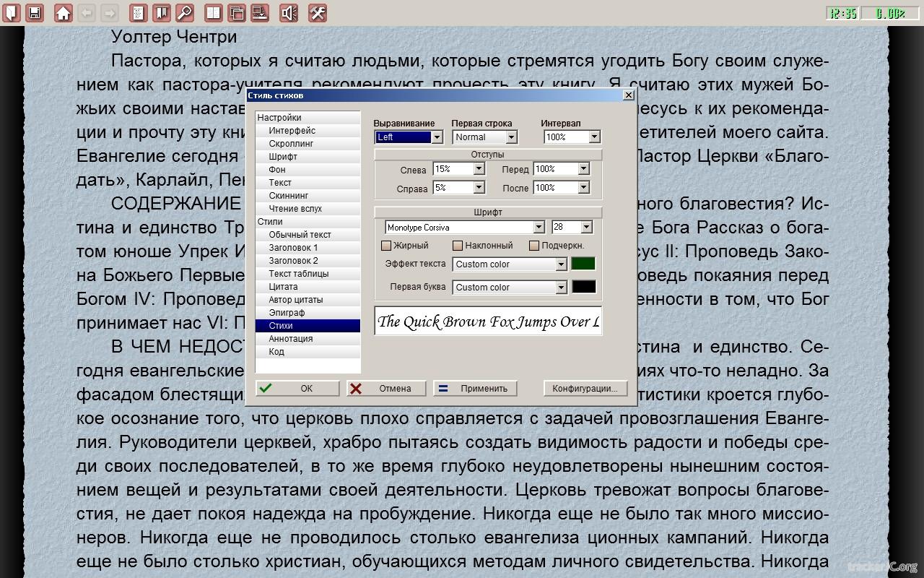Check the Подчеркн. checkbox
This screenshot has width=924, height=578.
click(x=534, y=246)
